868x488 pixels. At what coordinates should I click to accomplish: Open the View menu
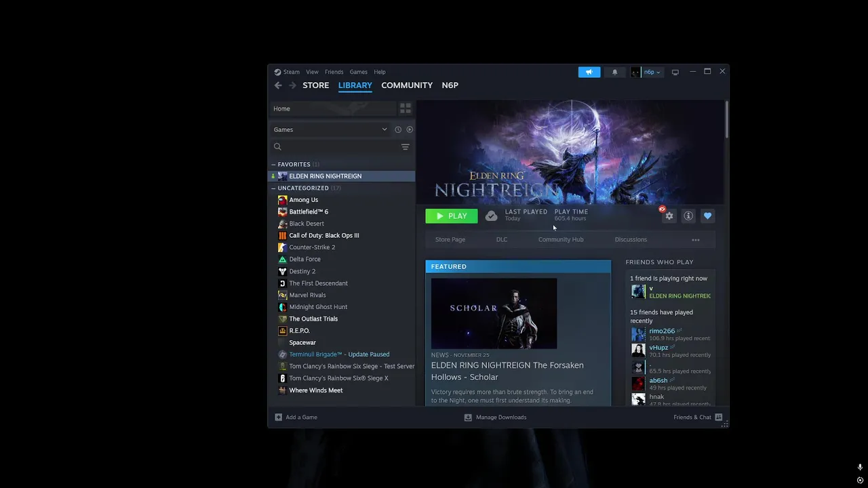(312, 72)
